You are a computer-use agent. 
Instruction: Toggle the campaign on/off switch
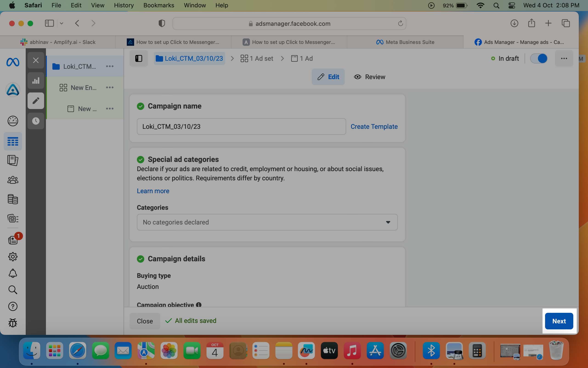point(539,58)
